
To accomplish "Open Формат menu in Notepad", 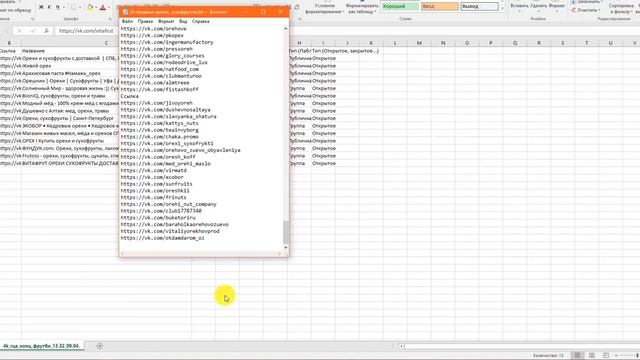I will tap(166, 21).
